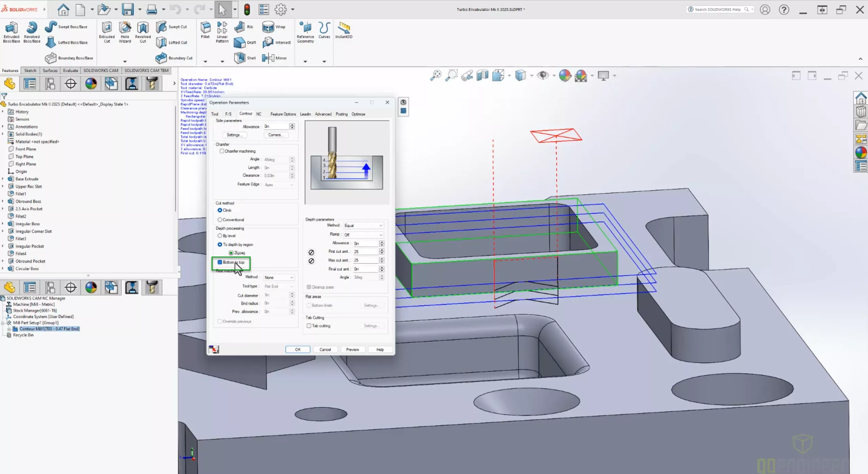Expand the Base Extrude feature node
This screenshot has height=474, width=868.
coord(3,179)
